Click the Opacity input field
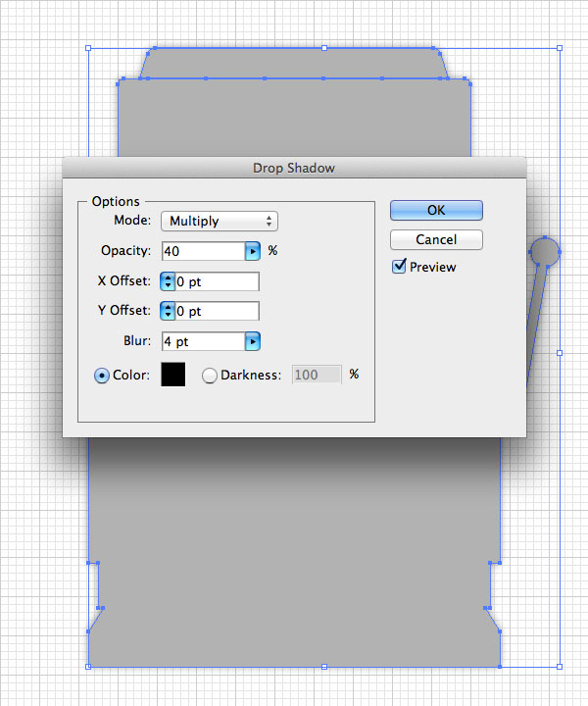This screenshot has height=706, width=588. (x=203, y=251)
